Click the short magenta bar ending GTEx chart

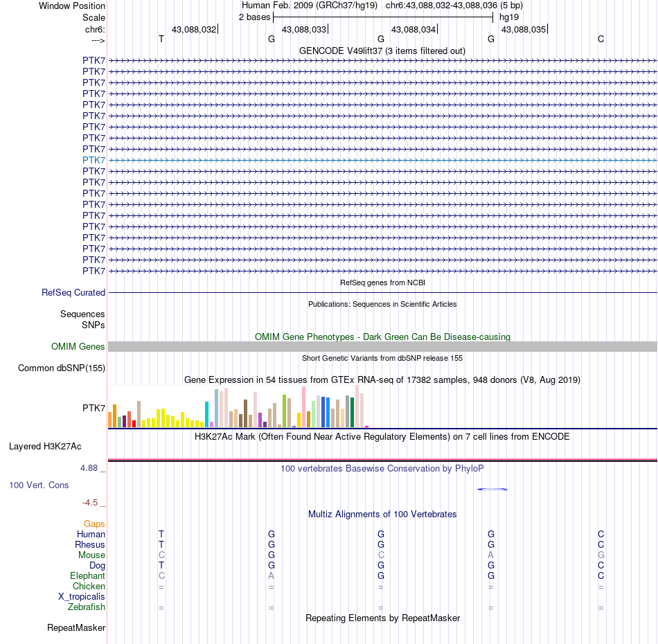coord(367,427)
